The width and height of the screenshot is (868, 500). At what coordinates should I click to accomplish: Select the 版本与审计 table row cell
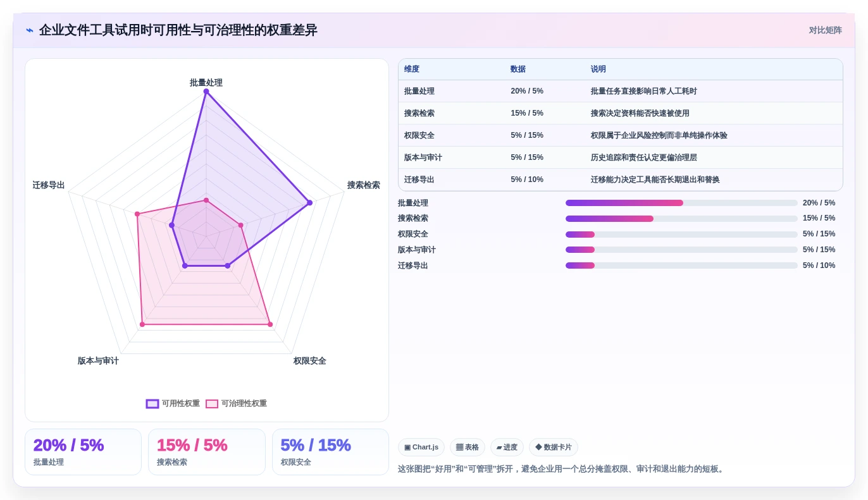point(423,157)
